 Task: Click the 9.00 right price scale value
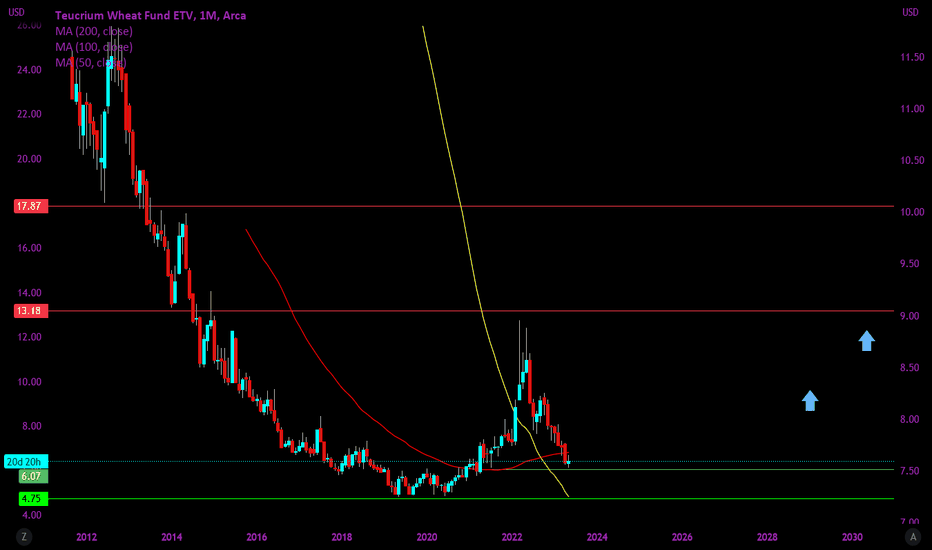pyautogui.click(x=912, y=316)
